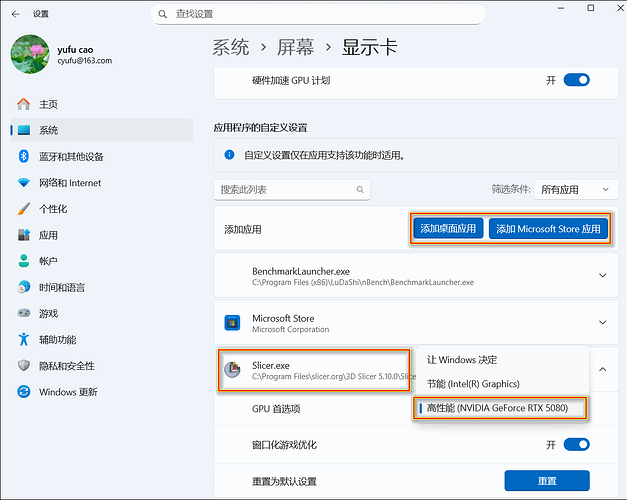This screenshot has height=500, width=627.
Task: Open 主页 in the sidebar
Action: (102, 104)
